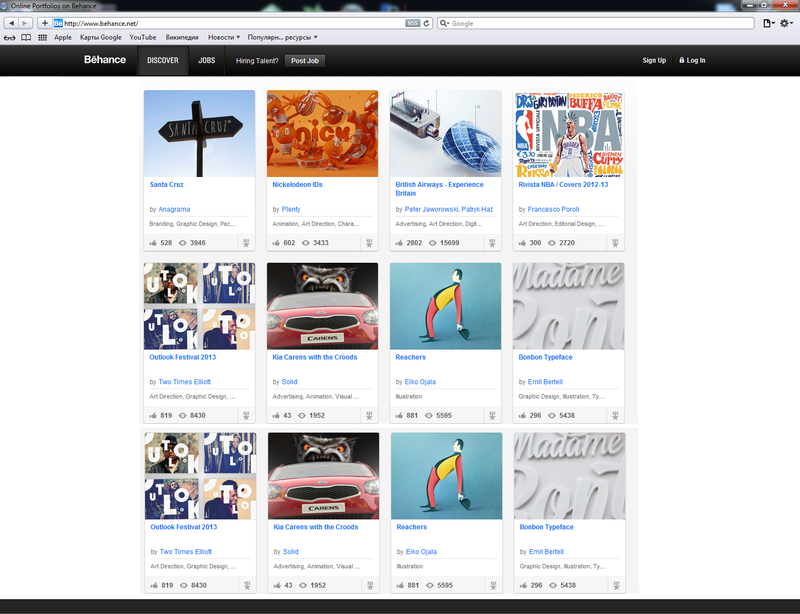Open the Reading List glasses icon
The height and width of the screenshot is (614, 800).
10,37
